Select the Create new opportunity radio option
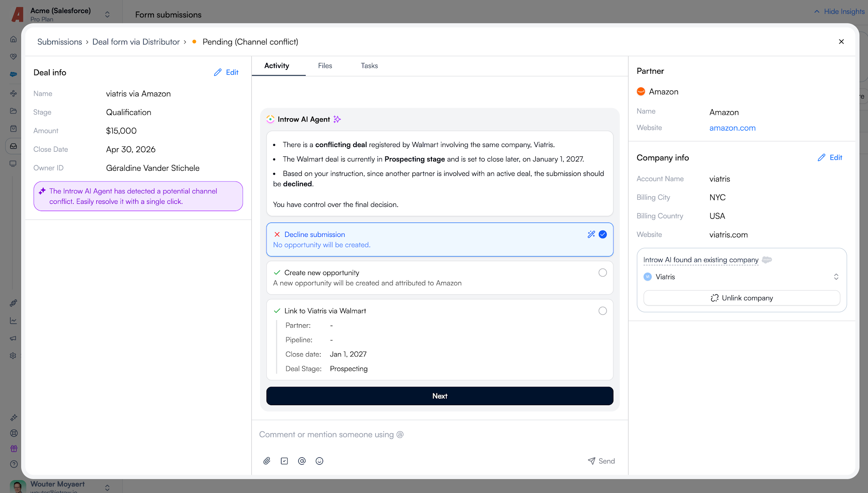Viewport: 868px width, 493px height. [x=603, y=273]
